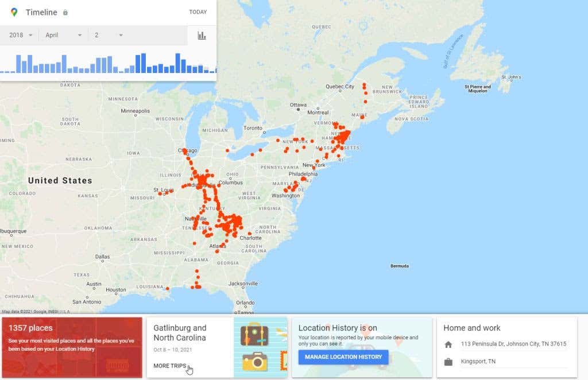Open the 1357 places card
Viewport: 588px width, 380px height.
[x=71, y=347]
